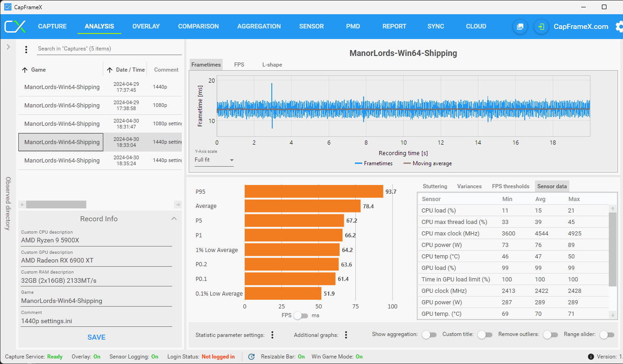This screenshot has height=364, width=623.
Task: Toggle the FPS / ms switch
Action: pos(301,316)
